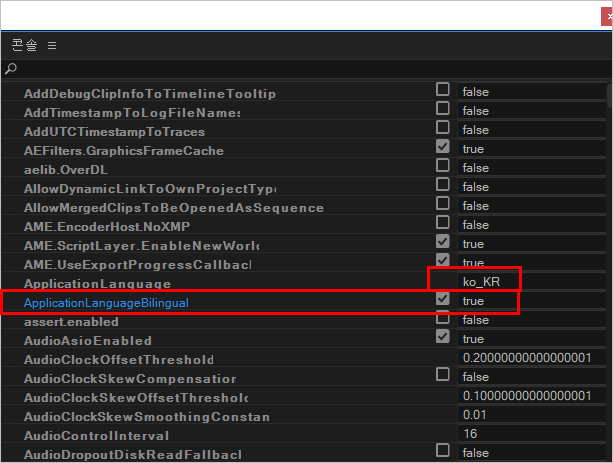Select the AudioClockOffsetThreshold property name
Viewport: 613px width, 463px height.
pyautogui.click(x=119, y=360)
